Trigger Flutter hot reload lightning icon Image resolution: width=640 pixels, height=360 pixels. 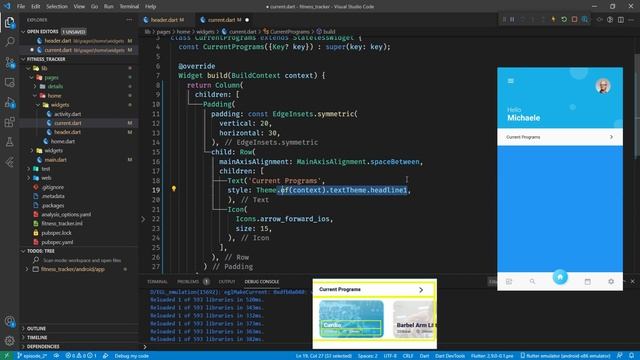pos(553,20)
